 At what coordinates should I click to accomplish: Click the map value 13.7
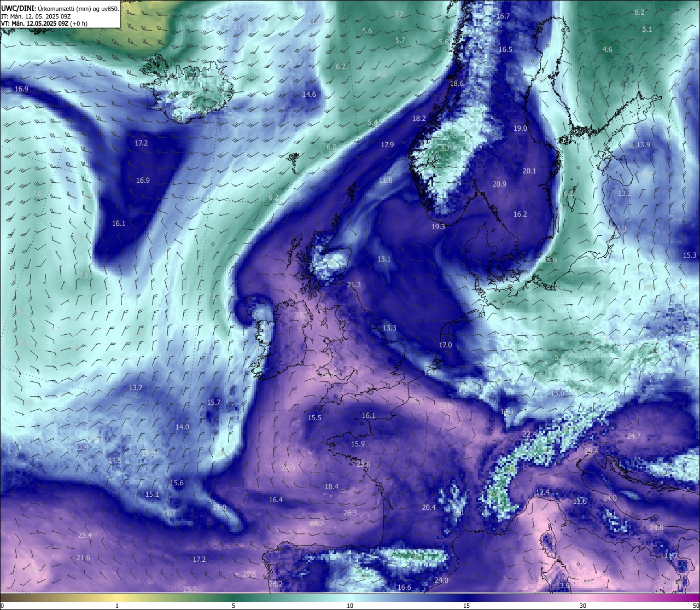click(x=136, y=387)
